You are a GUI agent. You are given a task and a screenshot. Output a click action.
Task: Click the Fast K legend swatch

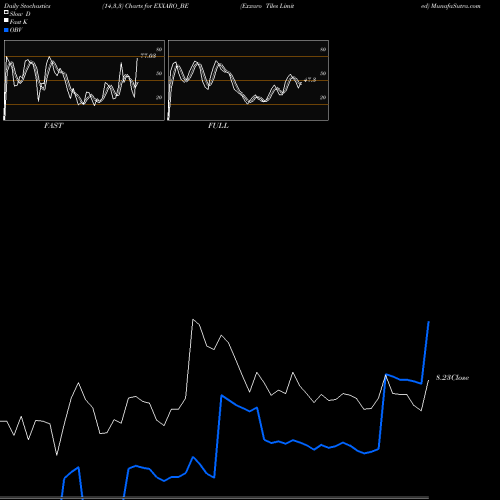(x=6, y=20)
